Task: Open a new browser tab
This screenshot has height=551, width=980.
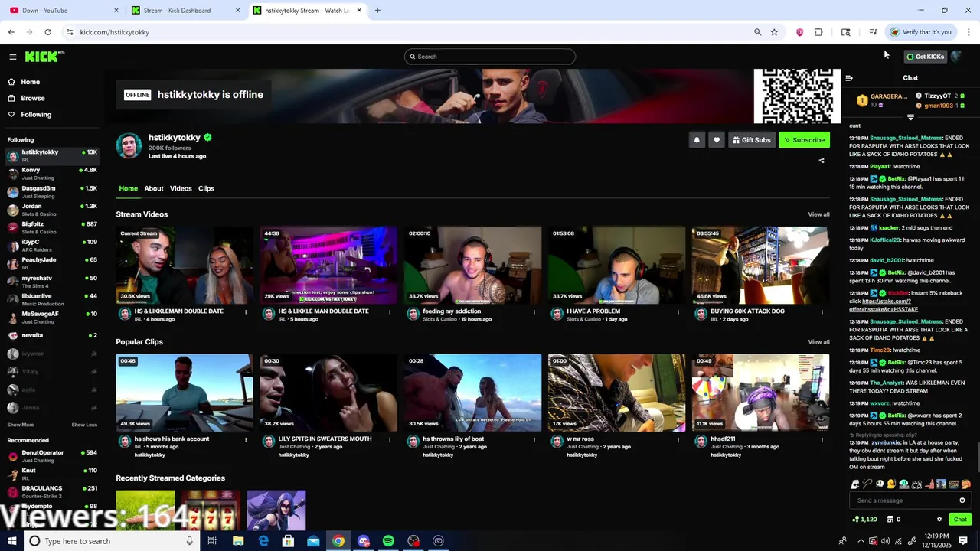Action: tap(377, 11)
